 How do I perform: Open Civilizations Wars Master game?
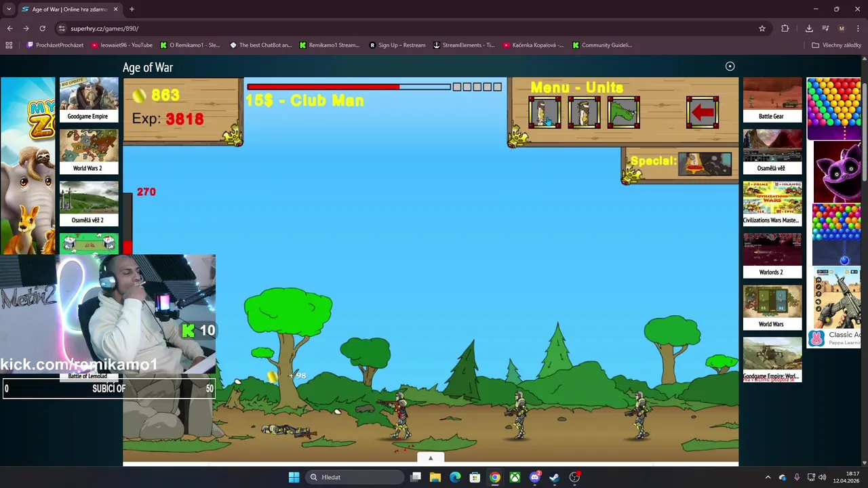tap(772, 203)
